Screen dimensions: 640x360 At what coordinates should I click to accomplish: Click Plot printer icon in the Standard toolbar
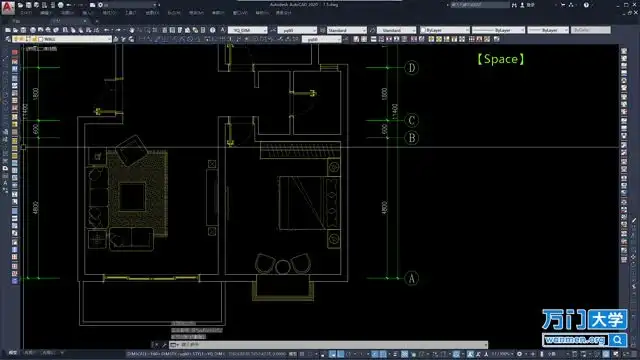point(33,30)
